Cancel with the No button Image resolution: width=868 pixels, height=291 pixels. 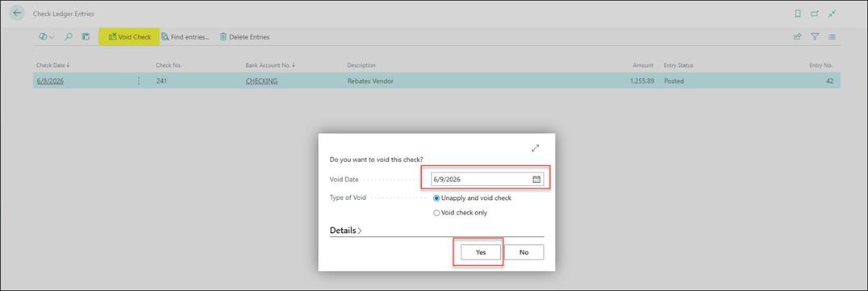coord(524,252)
